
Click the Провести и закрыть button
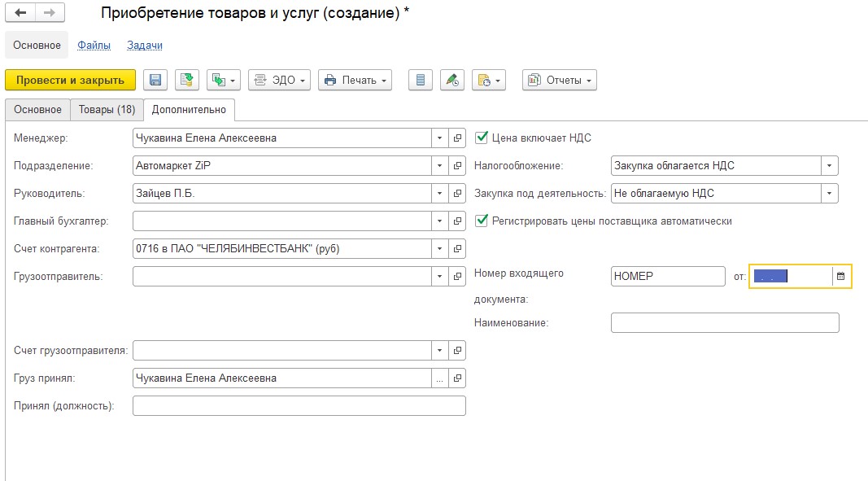(x=70, y=80)
